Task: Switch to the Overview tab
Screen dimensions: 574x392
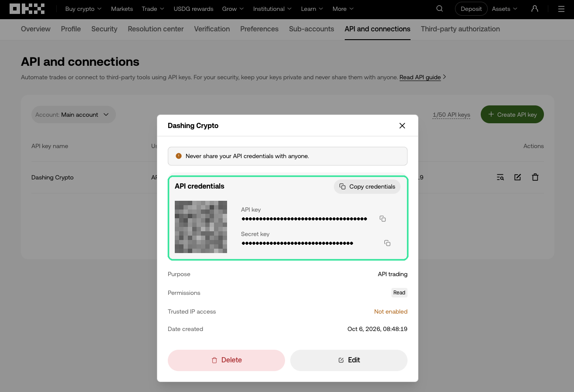Action: point(36,29)
